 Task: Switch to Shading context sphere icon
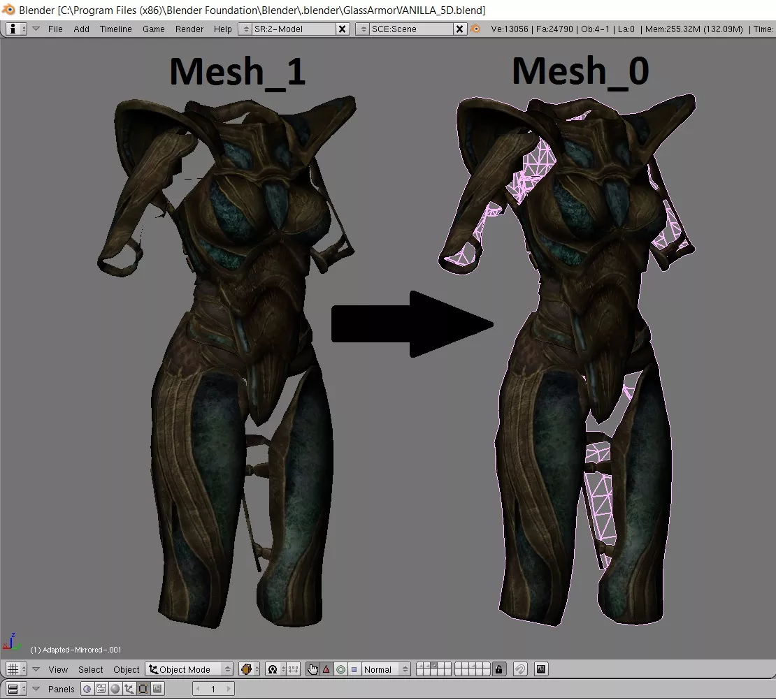pos(115,689)
